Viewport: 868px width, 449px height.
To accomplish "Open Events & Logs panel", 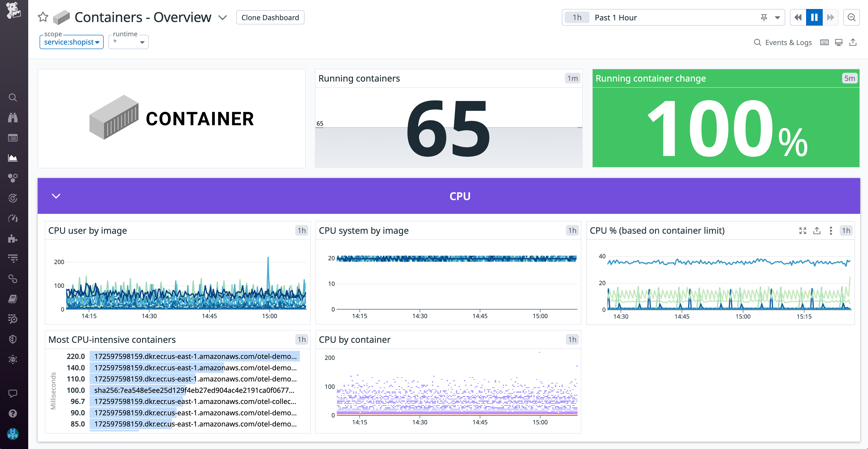I will (x=782, y=42).
